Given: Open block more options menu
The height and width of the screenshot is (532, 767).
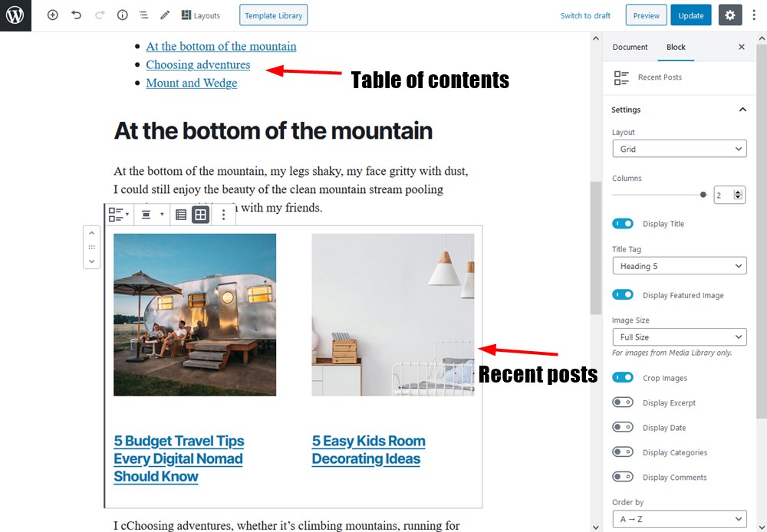Looking at the screenshot, I should (223, 215).
